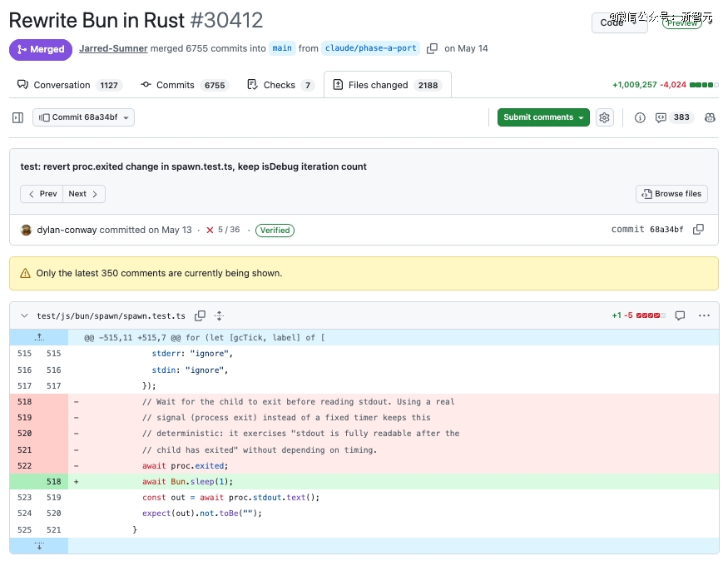
Task: Select the Files changed tab
Action: (387, 85)
